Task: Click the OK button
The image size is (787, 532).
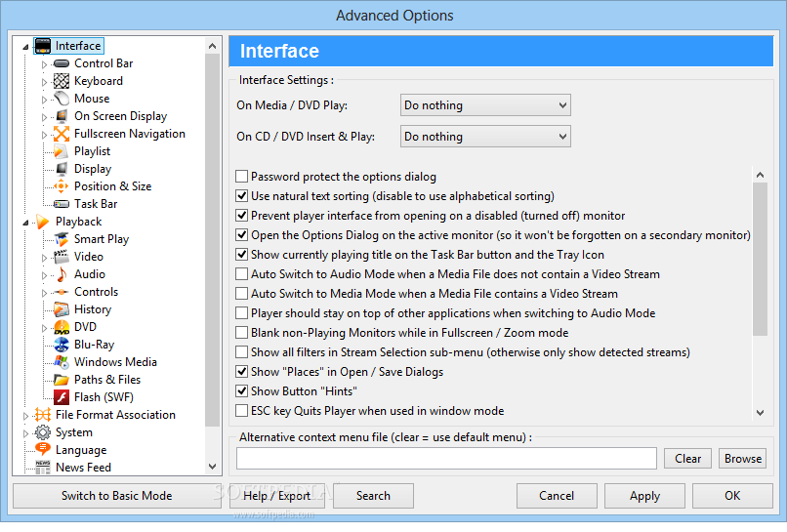Action: [x=732, y=496]
